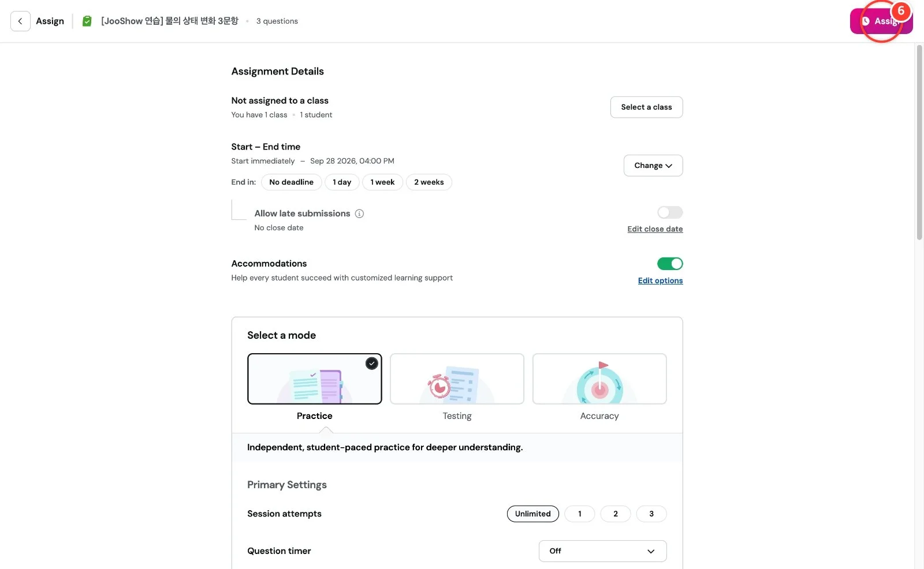
Task: Click the '3 questions' count text
Action: click(277, 21)
